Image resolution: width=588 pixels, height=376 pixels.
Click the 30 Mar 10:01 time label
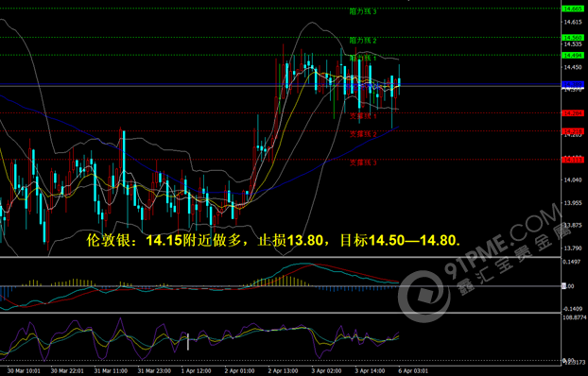pos(24,371)
